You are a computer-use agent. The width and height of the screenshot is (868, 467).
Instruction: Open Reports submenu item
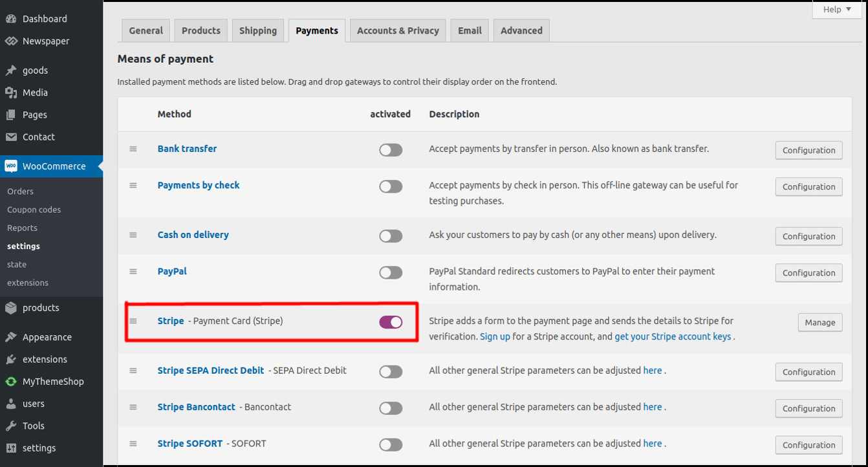click(x=22, y=228)
